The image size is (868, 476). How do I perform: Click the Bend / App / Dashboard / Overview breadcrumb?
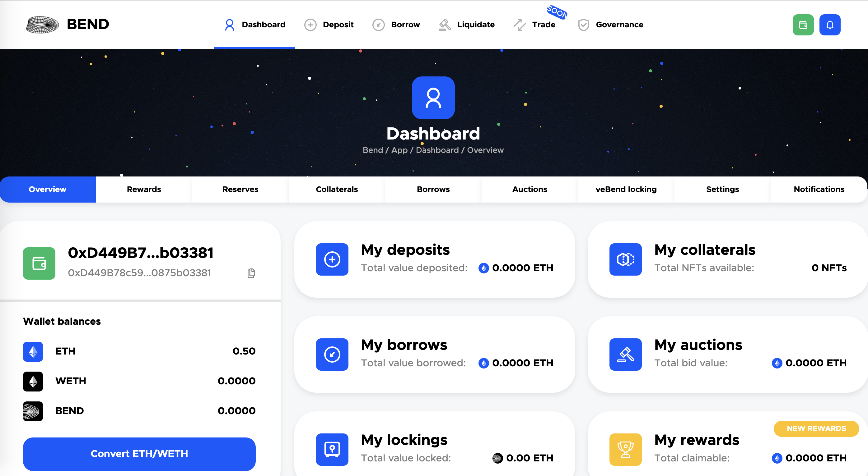[x=433, y=150]
